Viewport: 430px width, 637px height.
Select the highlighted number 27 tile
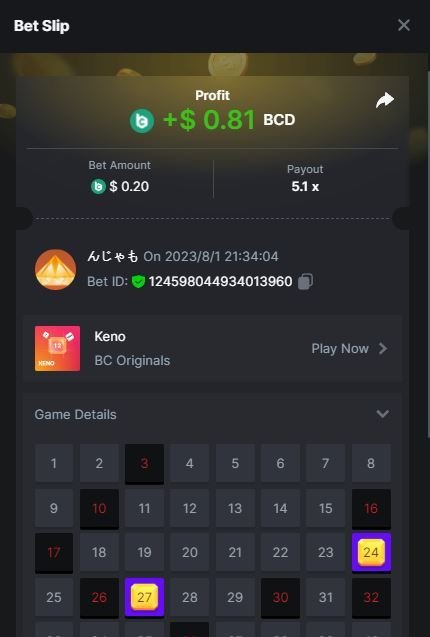pos(144,598)
